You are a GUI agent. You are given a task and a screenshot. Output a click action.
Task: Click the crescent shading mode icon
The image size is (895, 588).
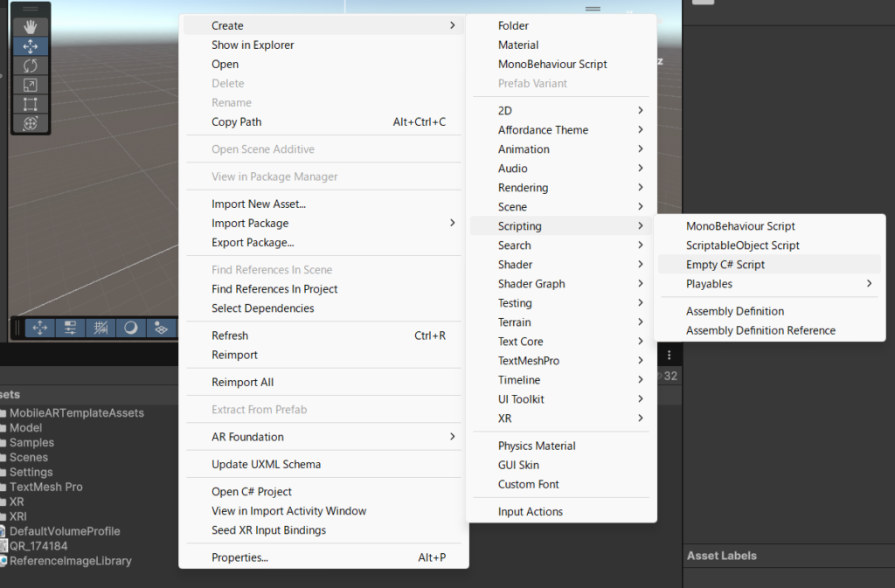130,328
